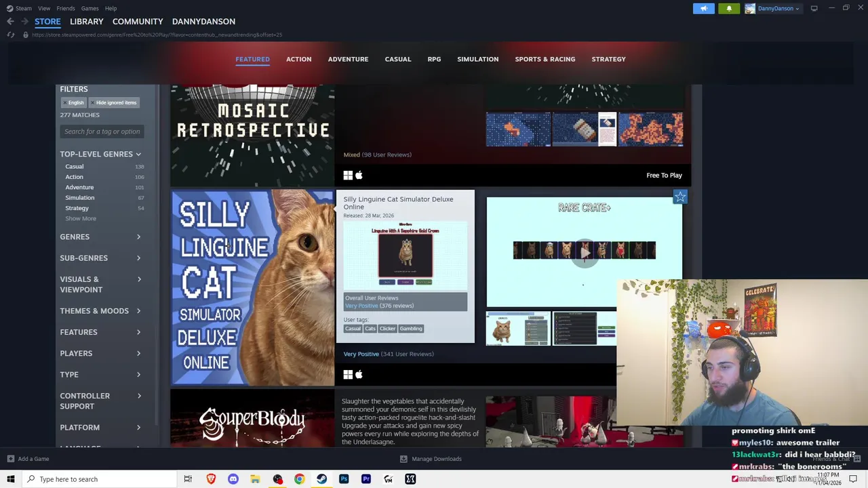Screen dimensions: 868x488
Task: Open the View menu
Action: coord(44,8)
